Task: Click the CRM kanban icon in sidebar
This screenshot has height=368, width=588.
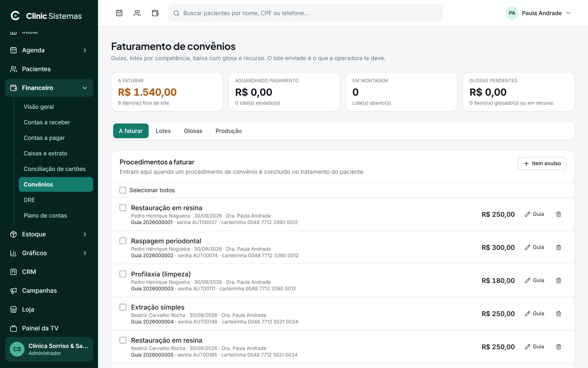Action: pyautogui.click(x=13, y=272)
